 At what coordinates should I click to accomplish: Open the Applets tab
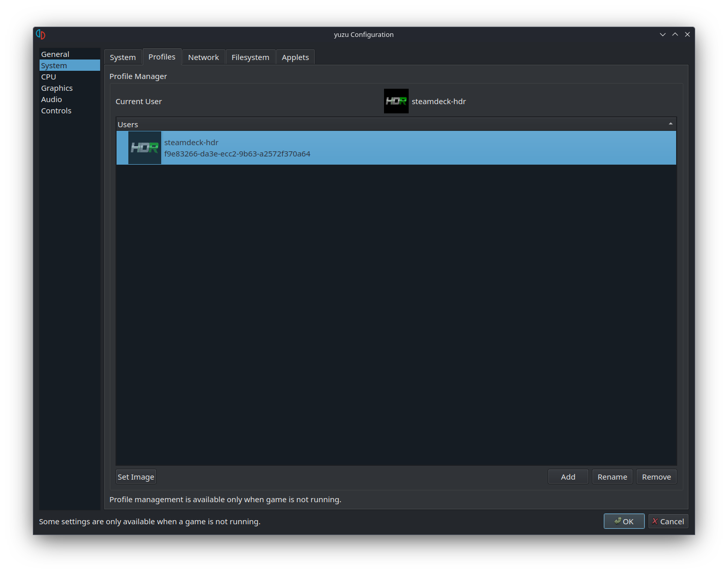[x=295, y=57]
